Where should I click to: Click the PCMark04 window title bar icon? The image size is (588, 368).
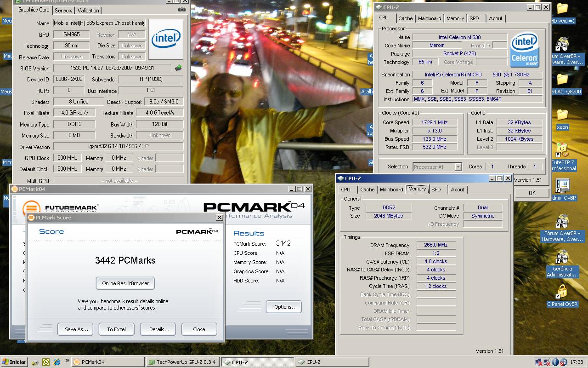pos(14,189)
